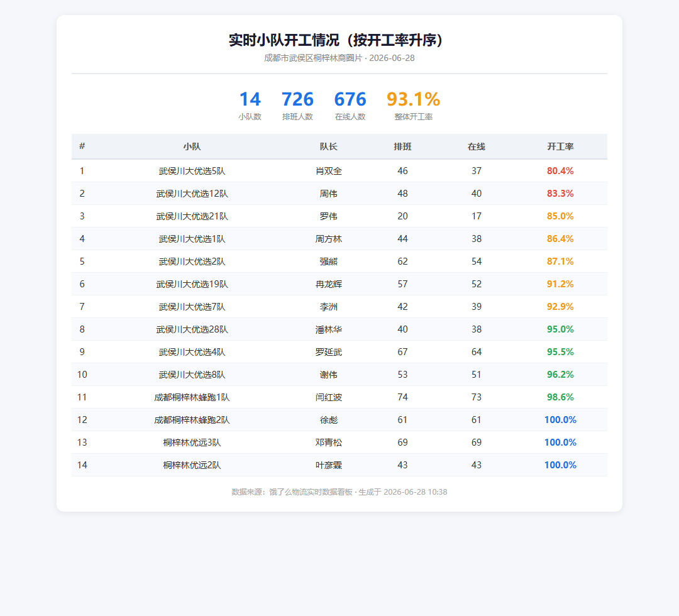
Task: Click the 95.0% work rate value
Action: pos(560,329)
